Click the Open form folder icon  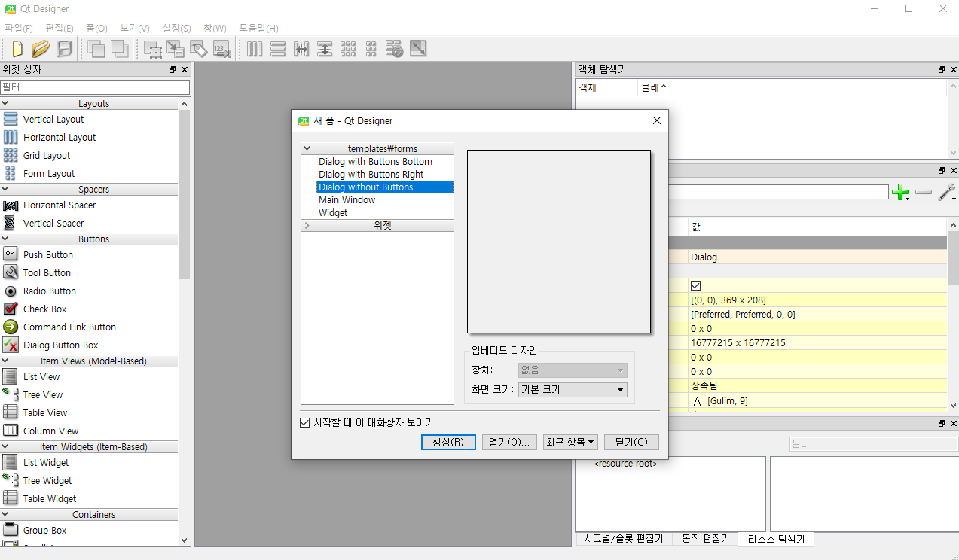(x=41, y=49)
